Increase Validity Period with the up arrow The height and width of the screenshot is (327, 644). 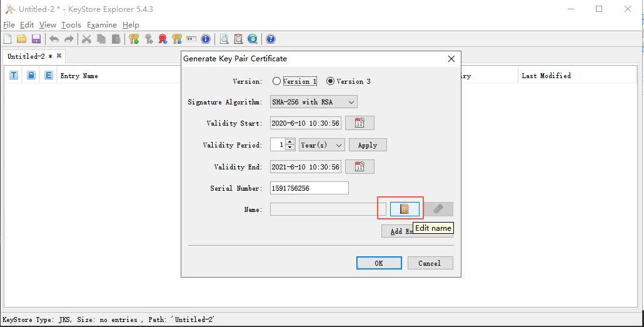click(x=290, y=142)
